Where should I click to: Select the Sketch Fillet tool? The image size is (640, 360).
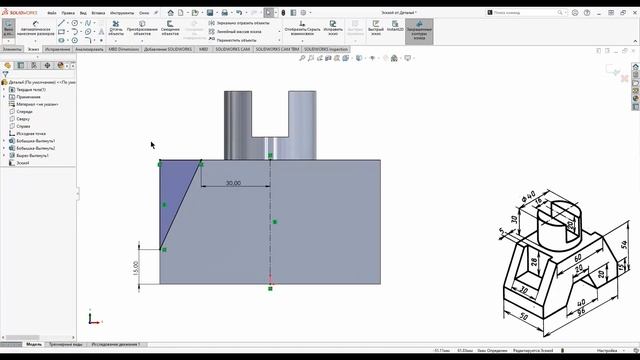click(x=88, y=40)
